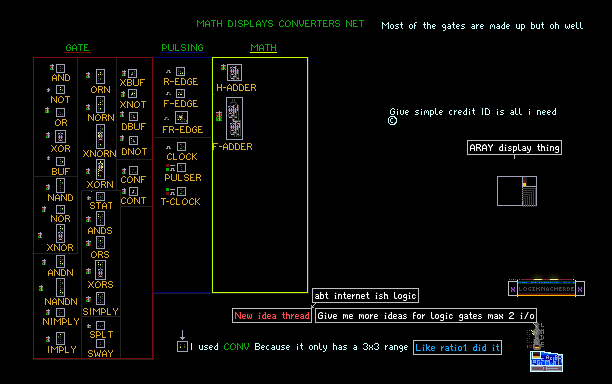Screen dimensions: 612x384
Task: Open the PULSING section heading
Action: (x=182, y=48)
